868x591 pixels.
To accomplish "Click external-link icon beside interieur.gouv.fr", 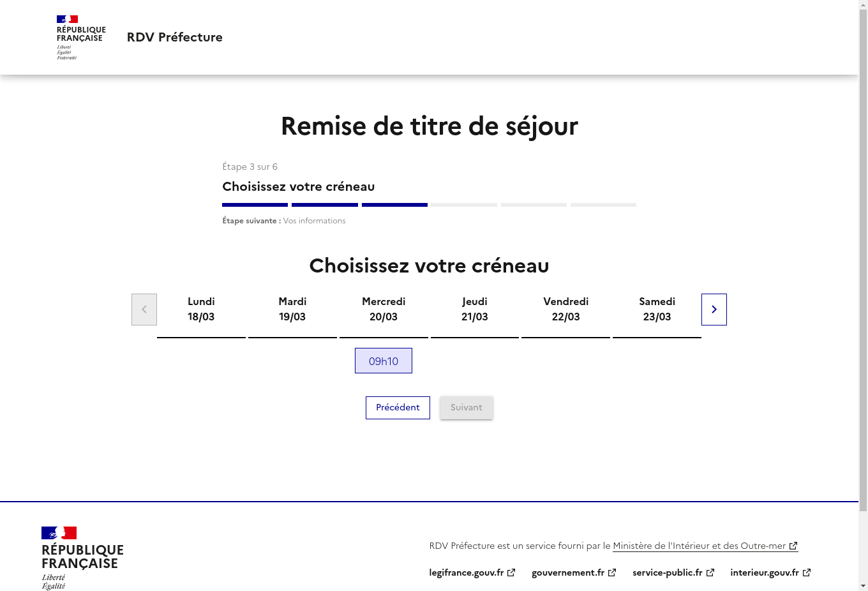I will tap(807, 572).
